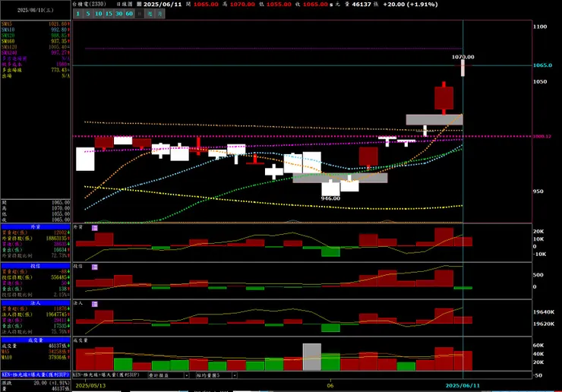
Task: Click the 台積電(2330) stock title
Action: click(x=89, y=4)
